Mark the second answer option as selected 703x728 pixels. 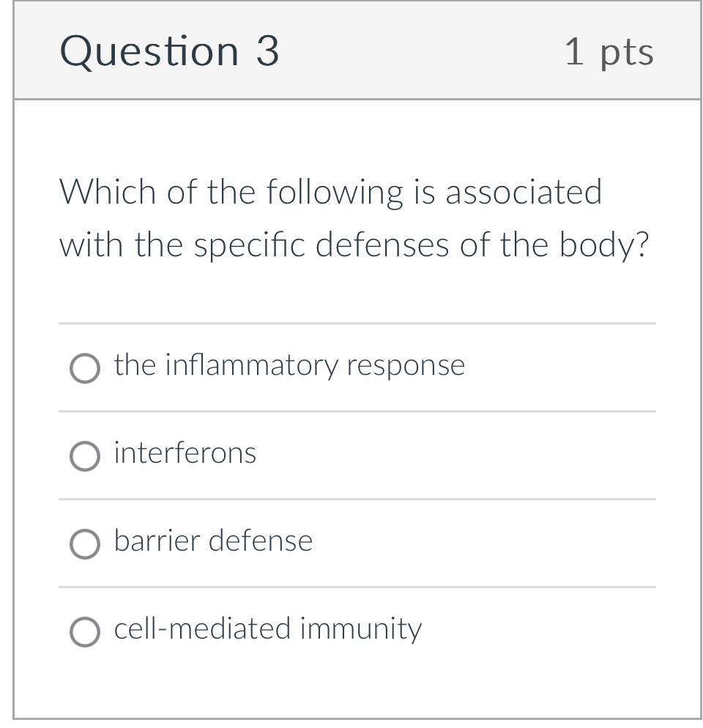85,456
